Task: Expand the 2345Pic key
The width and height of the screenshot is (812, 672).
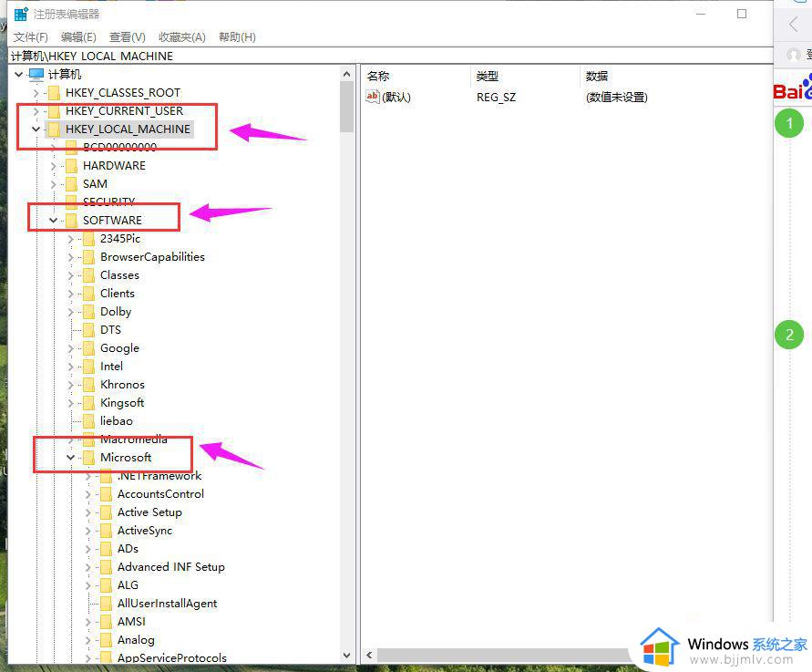Action: (x=71, y=240)
